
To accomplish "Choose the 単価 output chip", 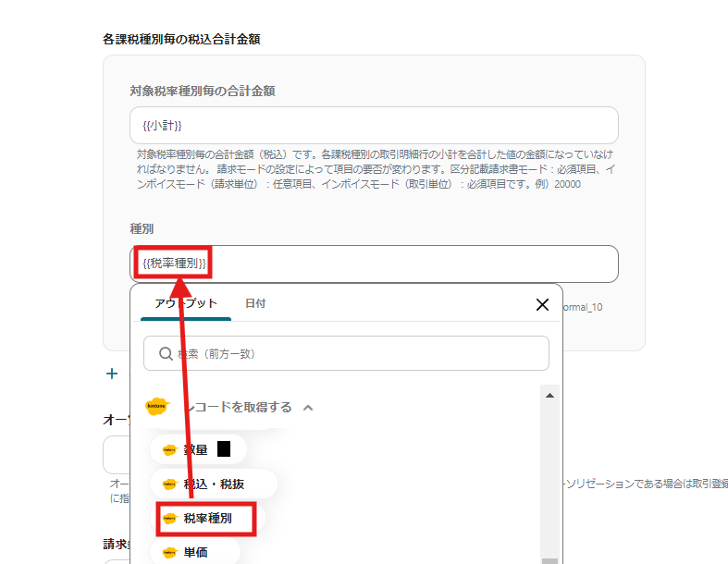I will [x=195, y=552].
